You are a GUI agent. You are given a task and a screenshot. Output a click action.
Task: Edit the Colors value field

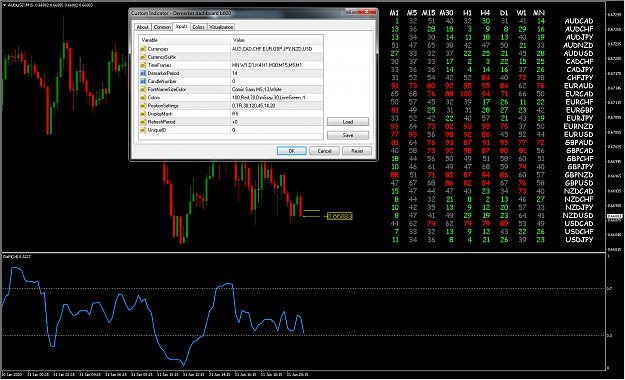[277, 98]
